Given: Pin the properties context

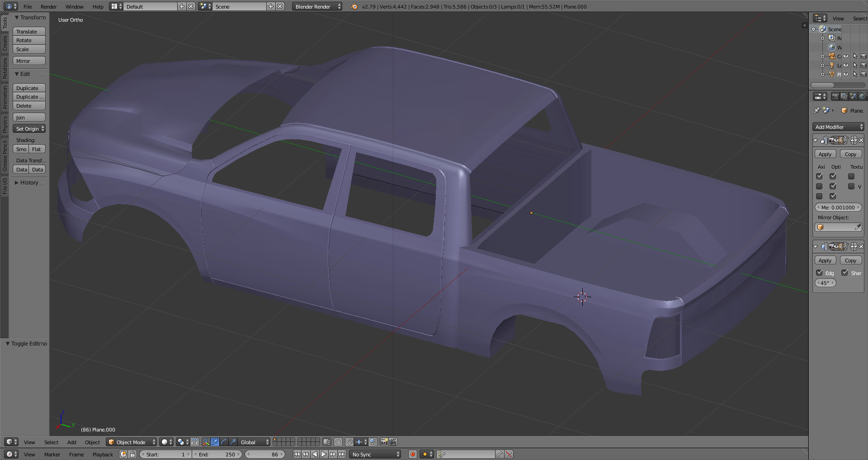Looking at the screenshot, I should (x=816, y=110).
